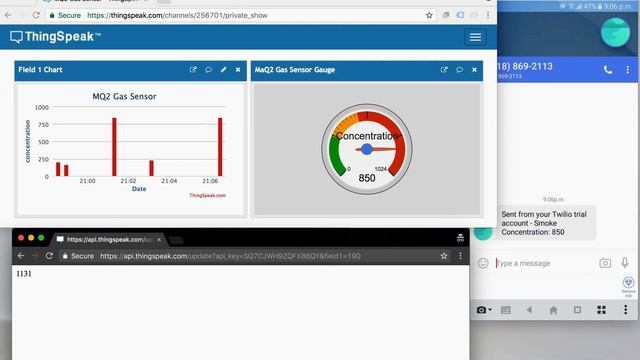The width and height of the screenshot is (640, 360).
Task: Open the messaging conversation overflow menu
Action: [628, 70]
